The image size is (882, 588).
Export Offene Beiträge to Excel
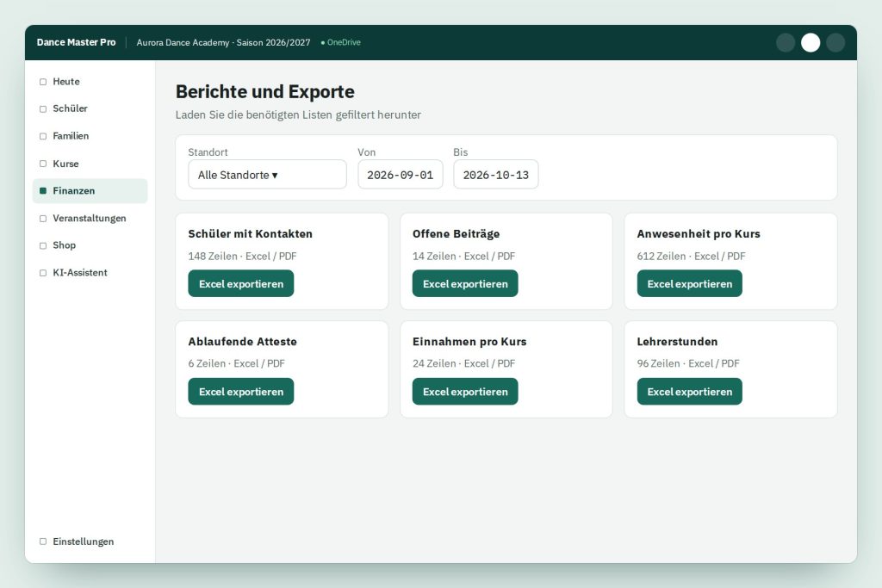point(465,284)
